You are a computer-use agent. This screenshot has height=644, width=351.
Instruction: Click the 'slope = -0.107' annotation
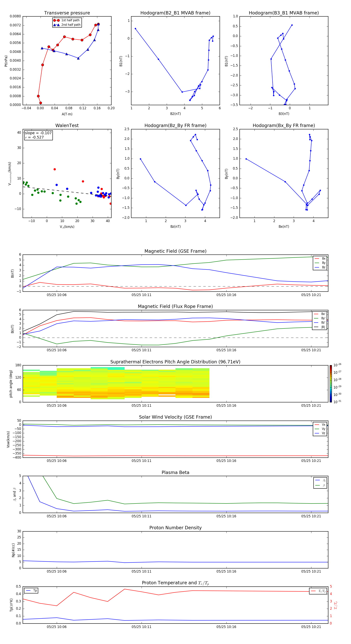[x=38, y=133]
